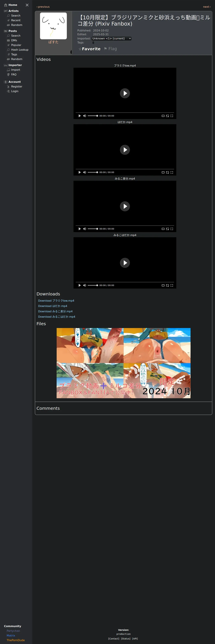Play the みるこはだか.mp4 video via center button
Image resolution: width=215 pixels, height=644 pixels.
point(125,263)
